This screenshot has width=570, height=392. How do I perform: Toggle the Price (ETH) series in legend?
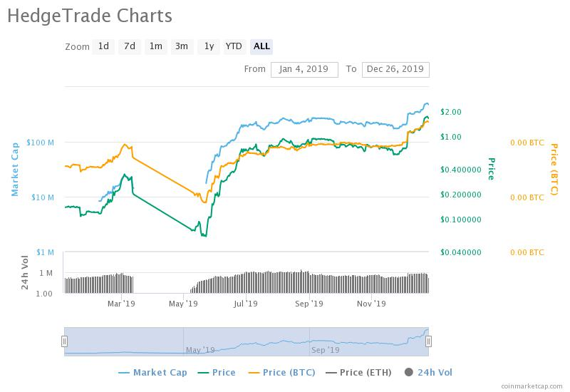(359, 372)
